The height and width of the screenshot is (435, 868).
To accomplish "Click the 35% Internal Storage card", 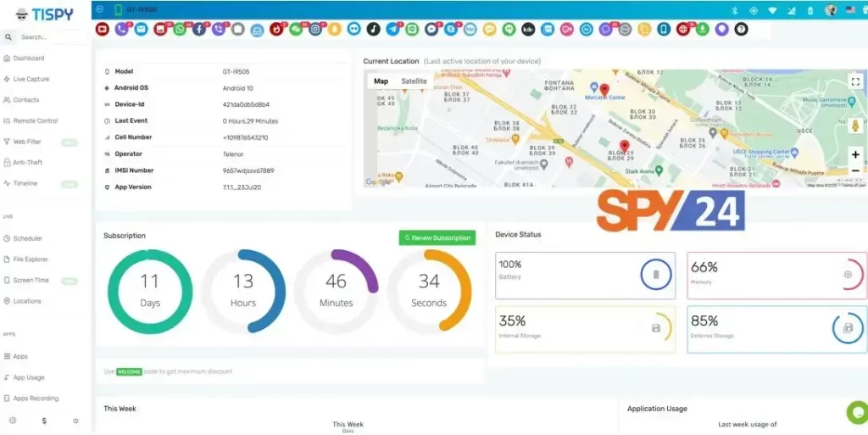I will tap(585, 329).
